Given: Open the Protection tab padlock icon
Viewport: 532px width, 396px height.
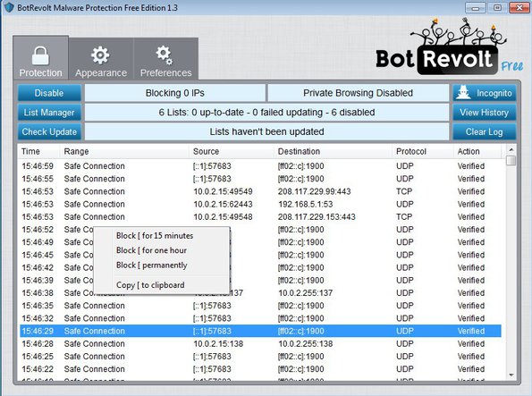Looking at the screenshot, I should point(40,55).
